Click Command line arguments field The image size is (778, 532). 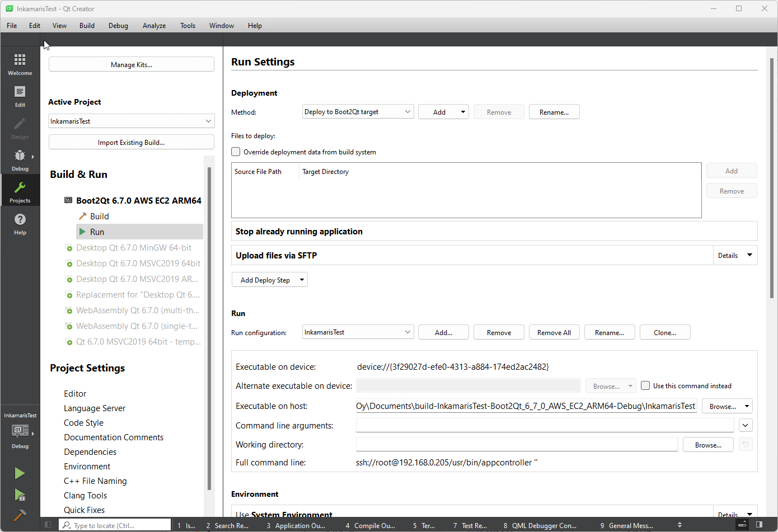point(545,425)
